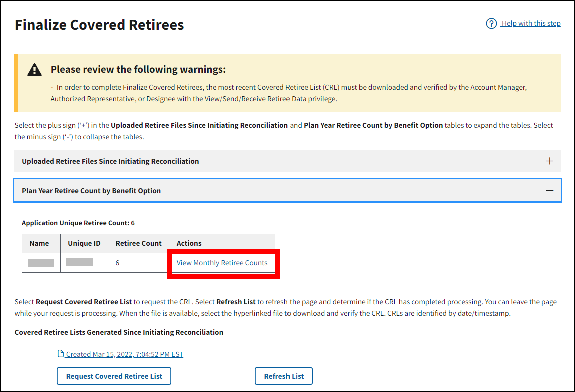Screen dimensions: 575x392
Task: Select the redacted Unique ID cell
Action: (x=79, y=262)
